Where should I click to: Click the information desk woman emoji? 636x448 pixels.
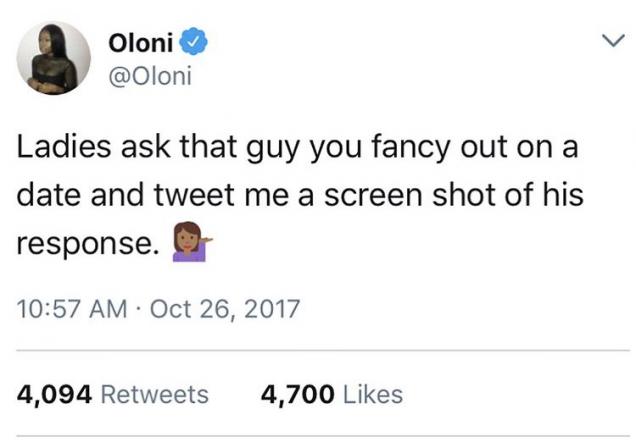click(x=190, y=244)
